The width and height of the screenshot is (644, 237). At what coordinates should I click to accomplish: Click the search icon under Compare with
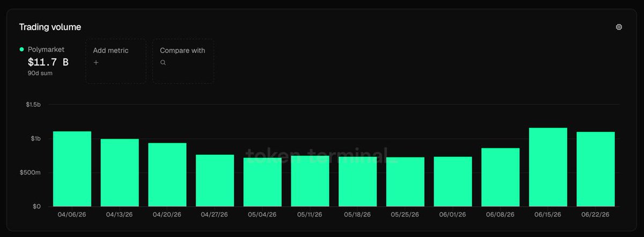(x=163, y=62)
